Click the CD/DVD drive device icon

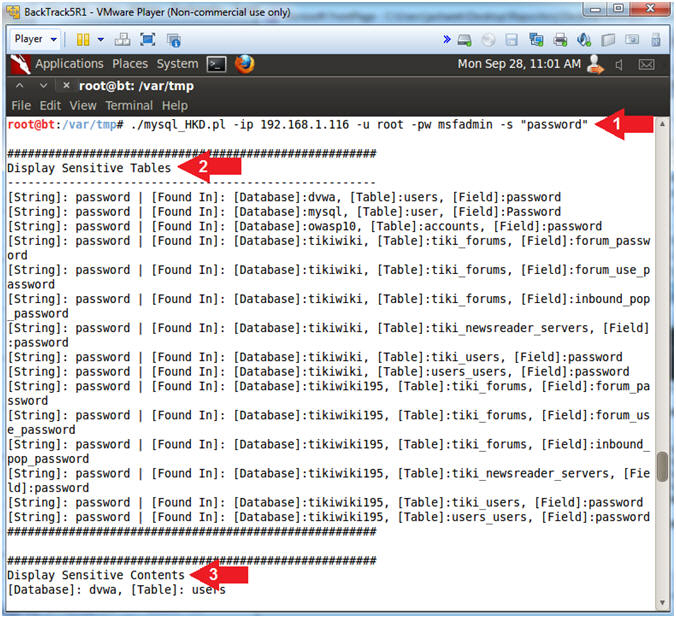488,40
